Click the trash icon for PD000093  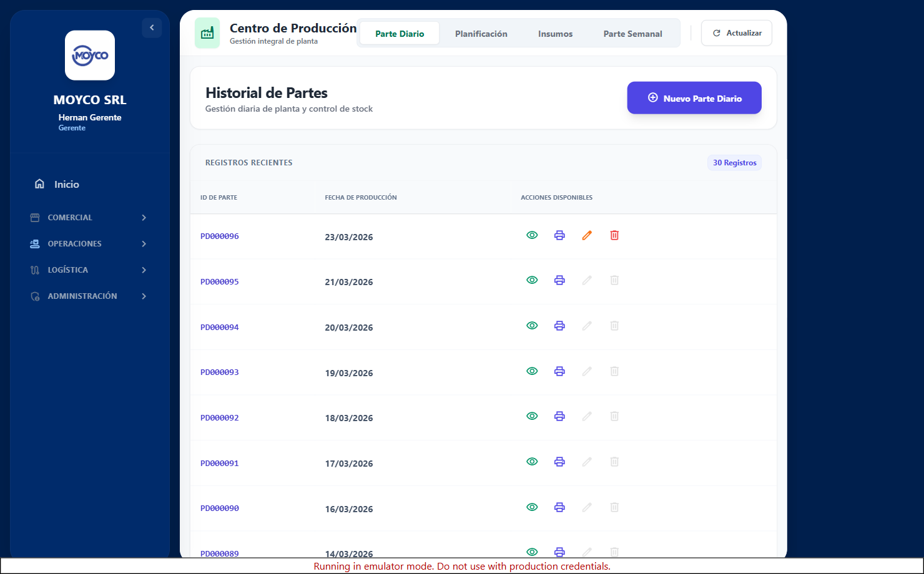[614, 371]
